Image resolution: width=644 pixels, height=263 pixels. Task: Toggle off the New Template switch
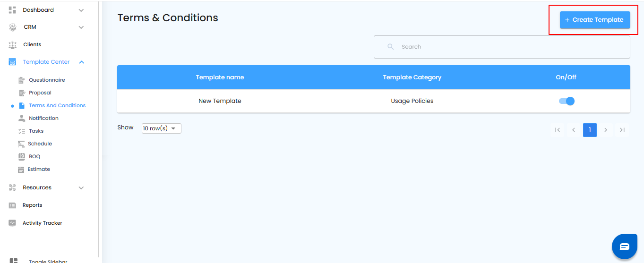pyautogui.click(x=567, y=101)
